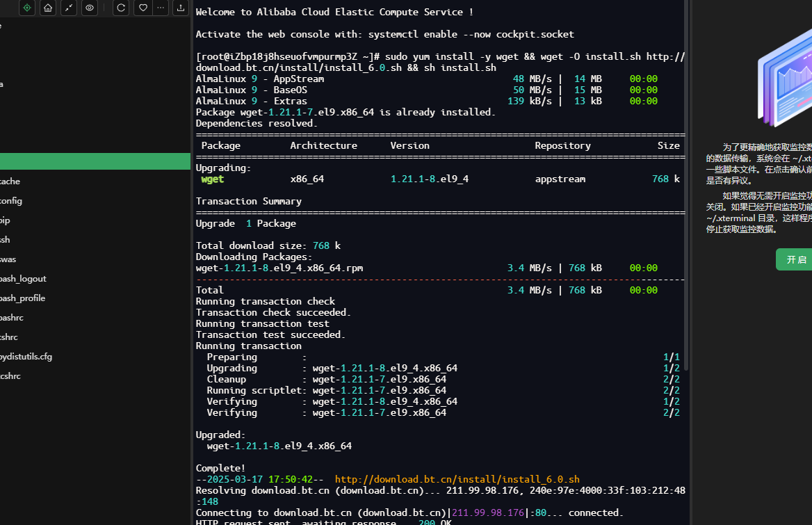This screenshot has height=525, width=812.
Task: Click the 'appstream' repository value
Action: pyautogui.click(x=560, y=179)
